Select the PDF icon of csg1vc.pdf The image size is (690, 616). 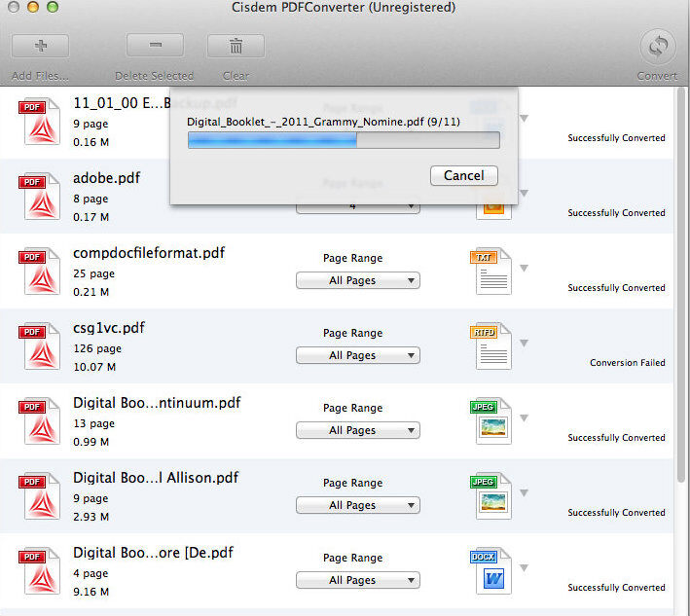pyautogui.click(x=39, y=346)
